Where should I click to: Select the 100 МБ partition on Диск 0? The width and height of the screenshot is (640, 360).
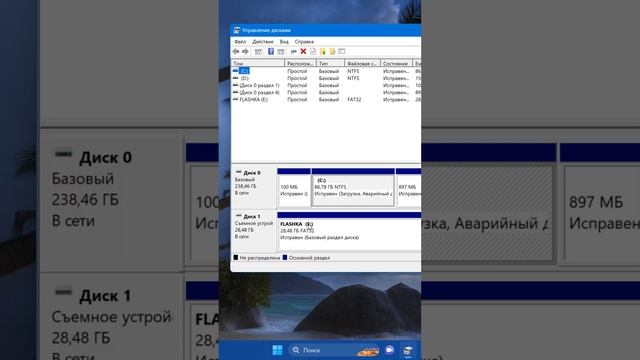(x=294, y=187)
